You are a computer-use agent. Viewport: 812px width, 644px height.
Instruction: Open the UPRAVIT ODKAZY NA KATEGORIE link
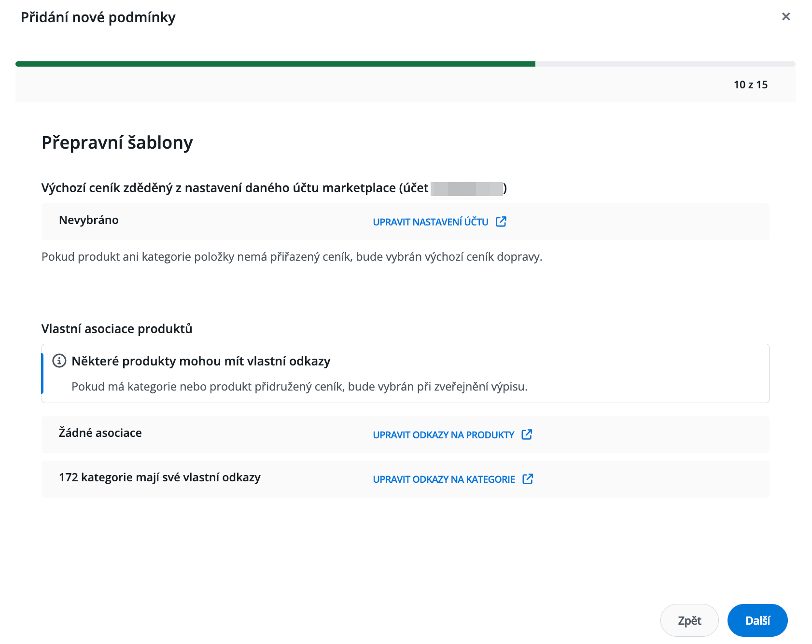pyautogui.click(x=444, y=479)
